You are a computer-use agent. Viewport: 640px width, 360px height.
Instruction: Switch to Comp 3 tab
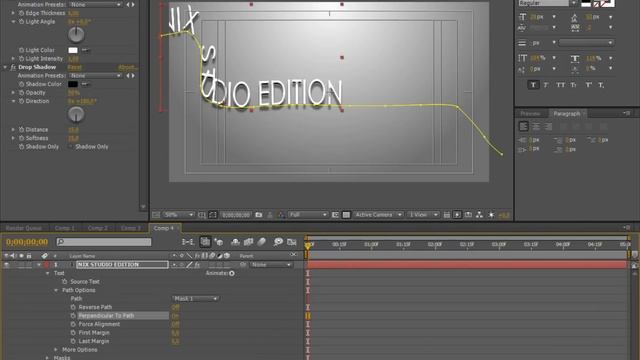coord(131,228)
